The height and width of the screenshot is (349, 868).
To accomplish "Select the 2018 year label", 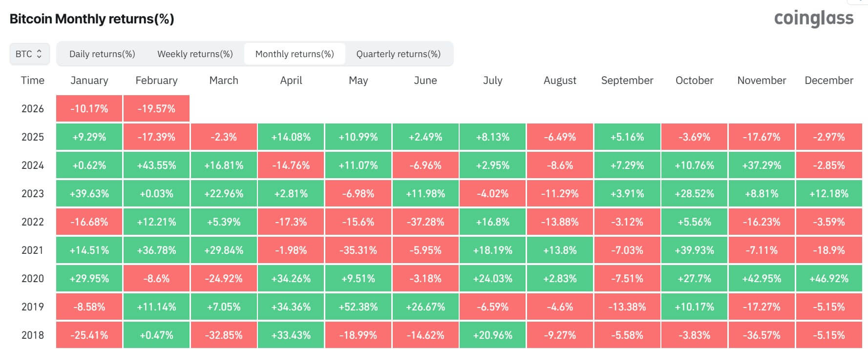I will [x=32, y=335].
